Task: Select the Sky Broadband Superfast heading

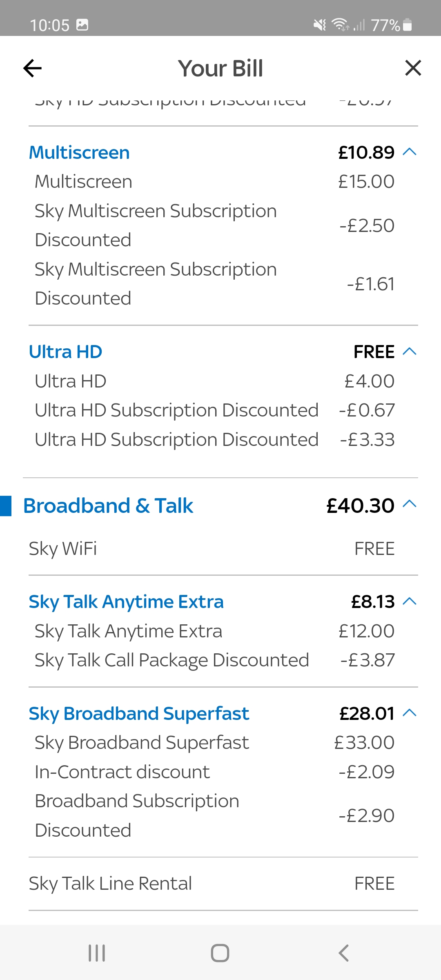Action: [139, 713]
